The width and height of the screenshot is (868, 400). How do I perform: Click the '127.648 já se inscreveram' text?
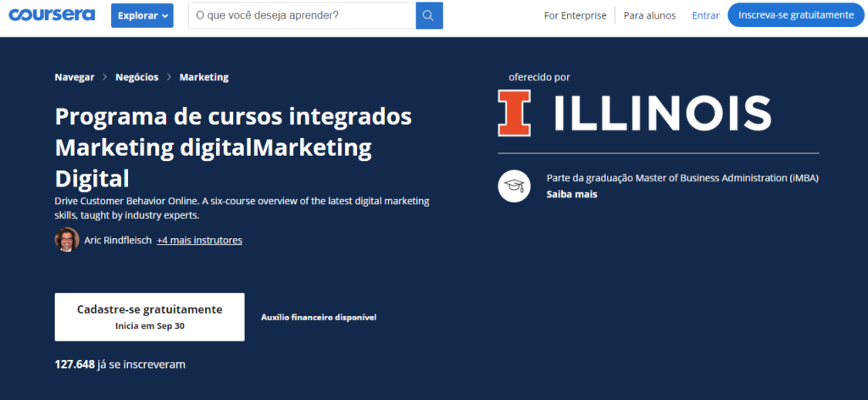[120, 364]
